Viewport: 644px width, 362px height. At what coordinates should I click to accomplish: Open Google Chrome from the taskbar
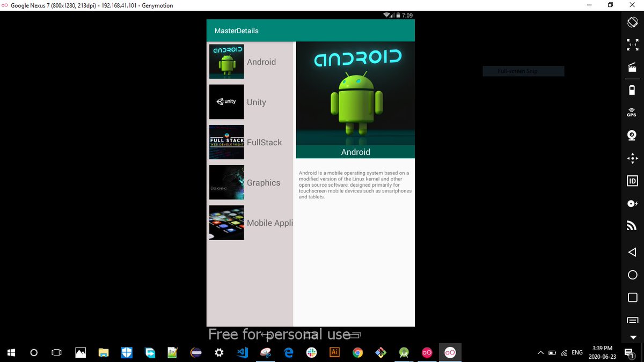point(357,352)
